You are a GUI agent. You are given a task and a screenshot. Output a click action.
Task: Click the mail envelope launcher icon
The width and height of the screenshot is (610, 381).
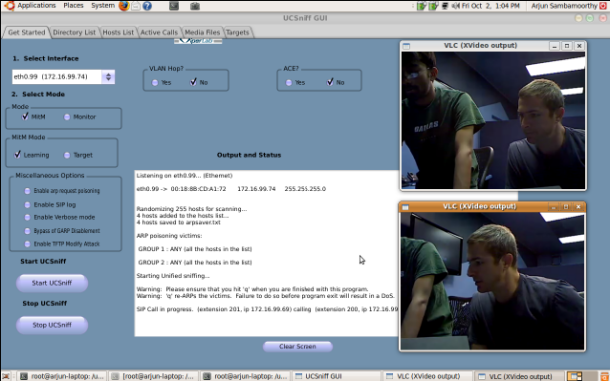(135, 6)
